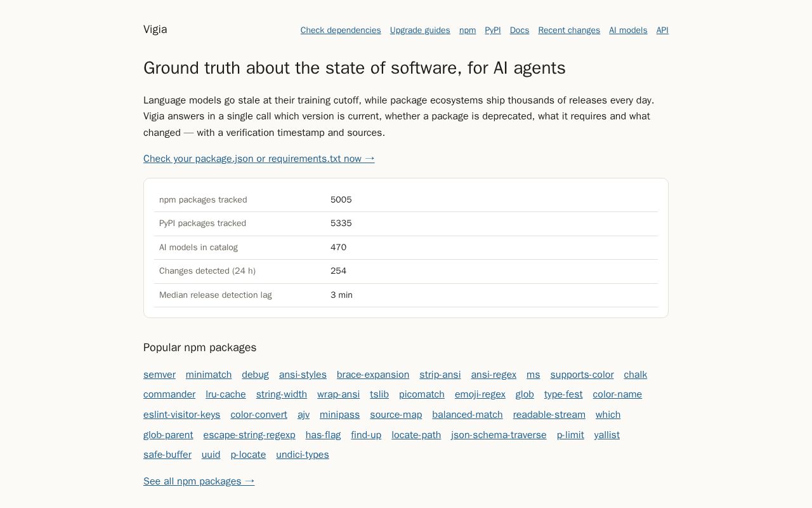812x508 pixels.
Task: Open the Docs navigation link
Action: (520, 30)
